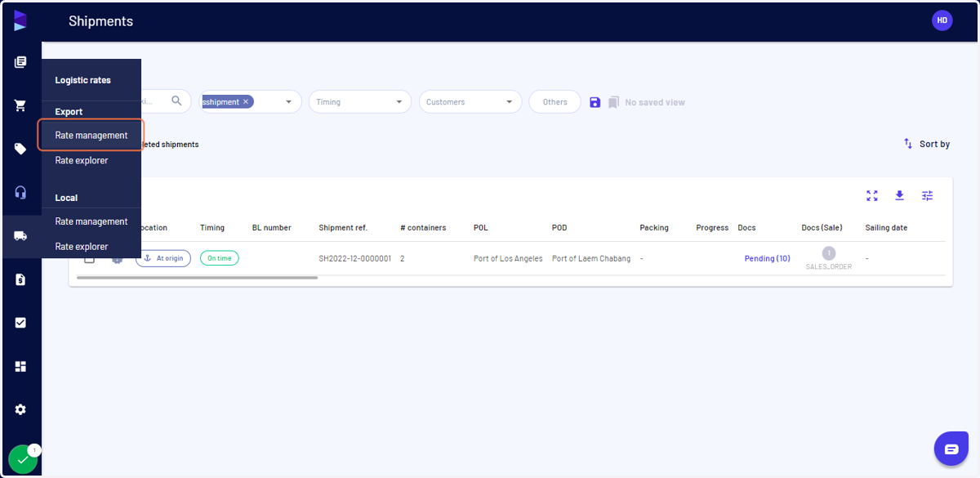The width and height of the screenshot is (980, 478).
Task: Open the dollar invoice sidebar icon
Action: (20, 279)
